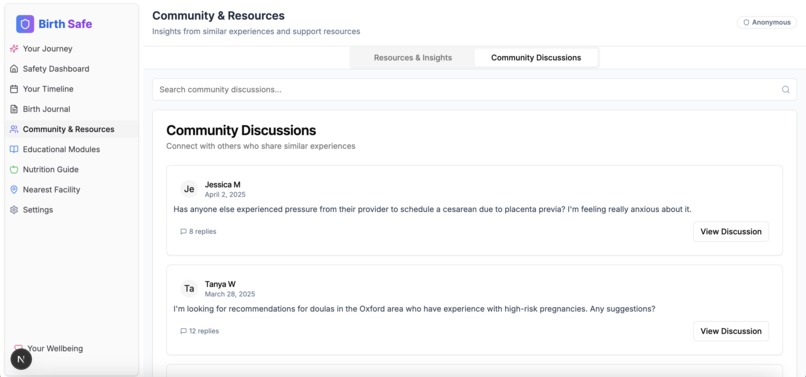Click the search magnifier icon
The image size is (806, 377).
(785, 89)
